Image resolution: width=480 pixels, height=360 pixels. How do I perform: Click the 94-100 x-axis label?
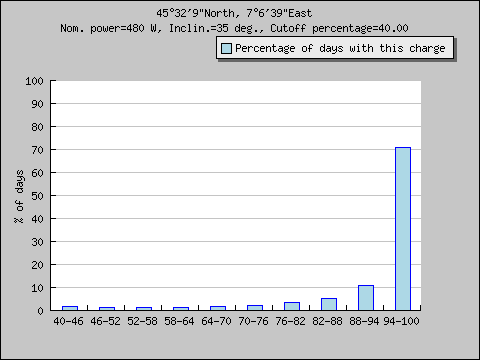click(401, 321)
